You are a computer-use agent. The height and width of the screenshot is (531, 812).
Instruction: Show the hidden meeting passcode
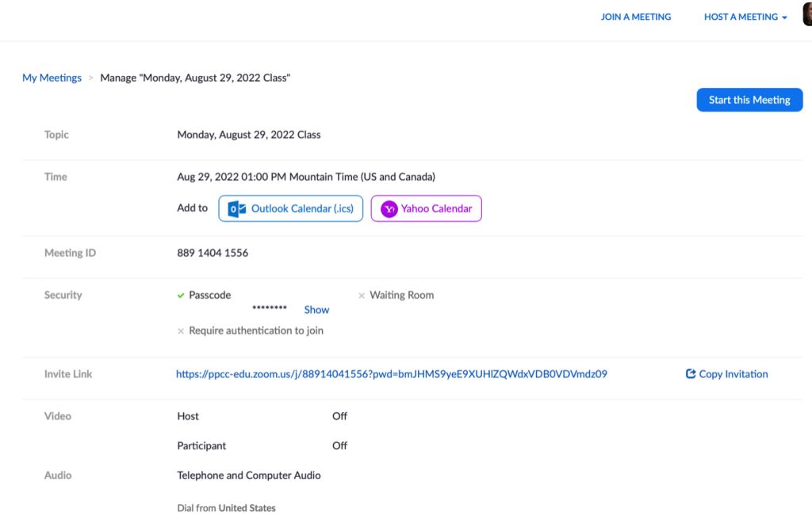(x=316, y=309)
